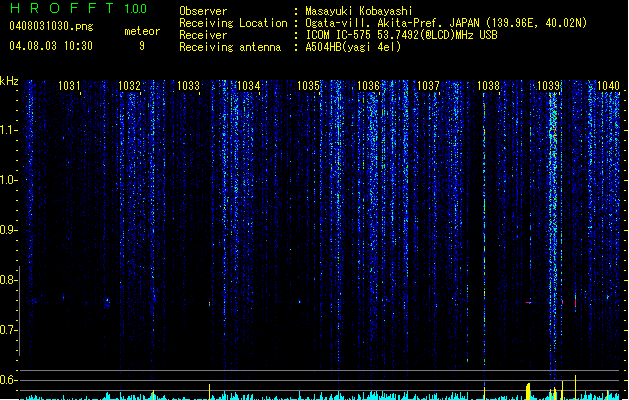The height and width of the screenshot is (400, 629).
Task: Click the 1037 time marker
Action: coord(428,86)
